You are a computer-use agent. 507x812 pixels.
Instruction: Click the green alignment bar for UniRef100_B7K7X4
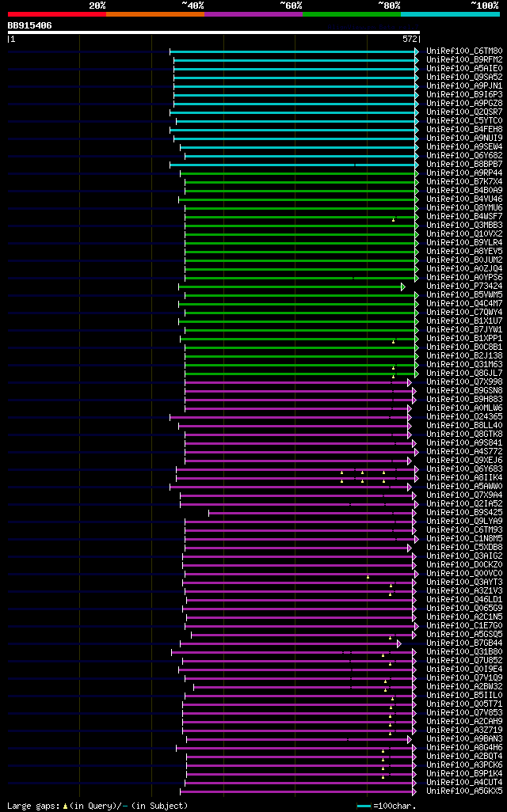[302, 182]
